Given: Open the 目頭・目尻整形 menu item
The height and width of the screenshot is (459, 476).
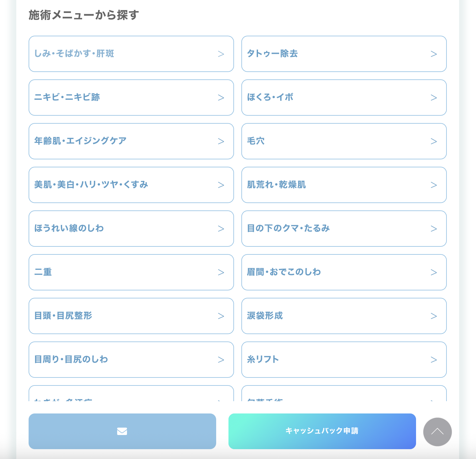Looking at the screenshot, I should click(131, 316).
